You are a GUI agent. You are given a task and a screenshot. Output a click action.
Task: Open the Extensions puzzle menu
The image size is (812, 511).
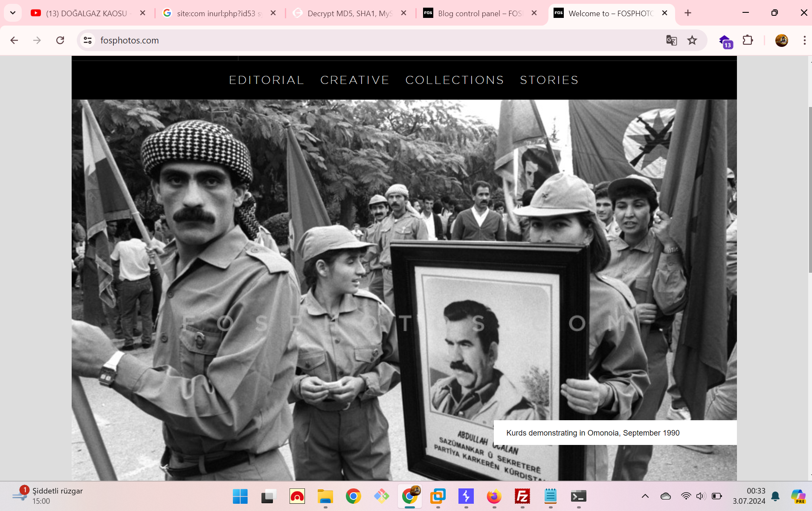click(x=748, y=40)
